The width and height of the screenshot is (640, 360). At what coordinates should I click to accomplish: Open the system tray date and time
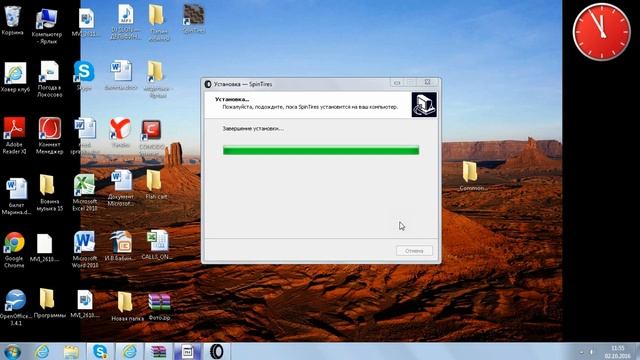point(618,352)
